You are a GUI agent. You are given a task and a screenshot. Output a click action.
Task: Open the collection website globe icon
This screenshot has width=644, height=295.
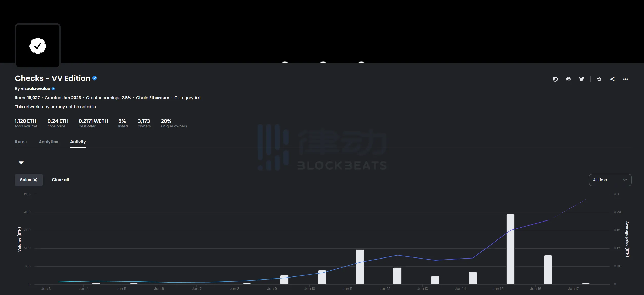pyautogui.click(x=568, y=79)
